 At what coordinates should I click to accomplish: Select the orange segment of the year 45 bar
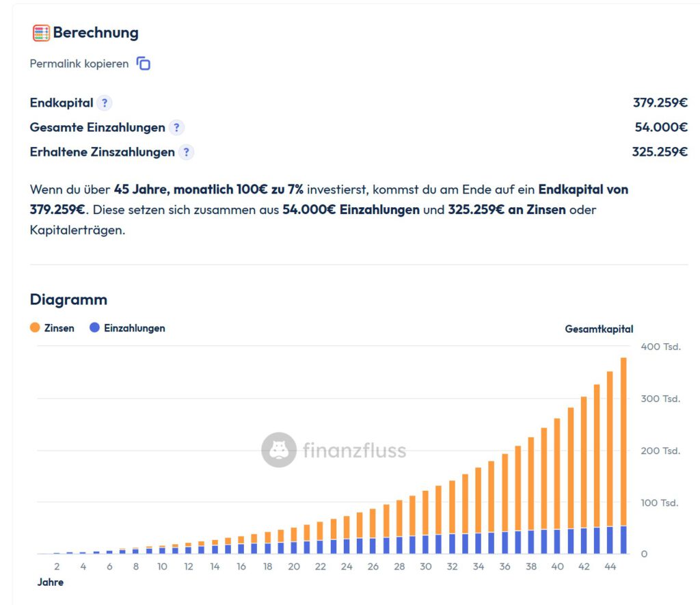pyautogui.click(x=623, y=438)
